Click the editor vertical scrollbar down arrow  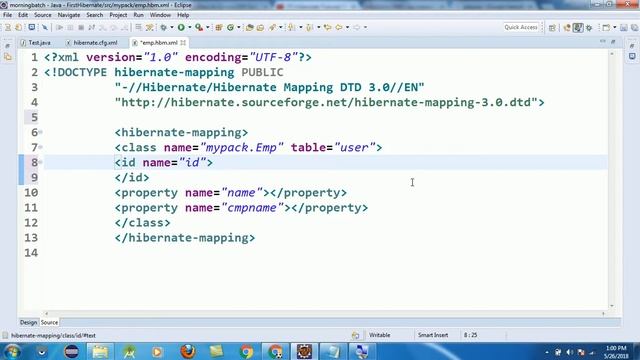[x=611, y=306]
